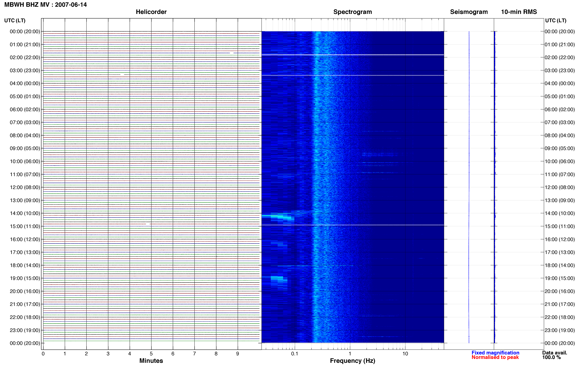The width and height of the screenshot is (588, 368).
Task: Click the 'Data avail. 100.0 %' text
Action: (555, 355)
